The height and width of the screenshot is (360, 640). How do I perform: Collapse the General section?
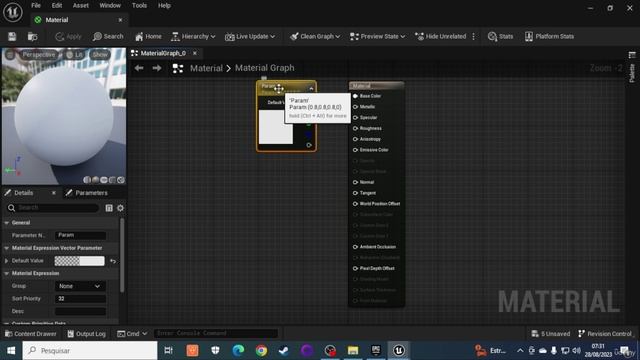pyautogui.click(x=7, y=223)
